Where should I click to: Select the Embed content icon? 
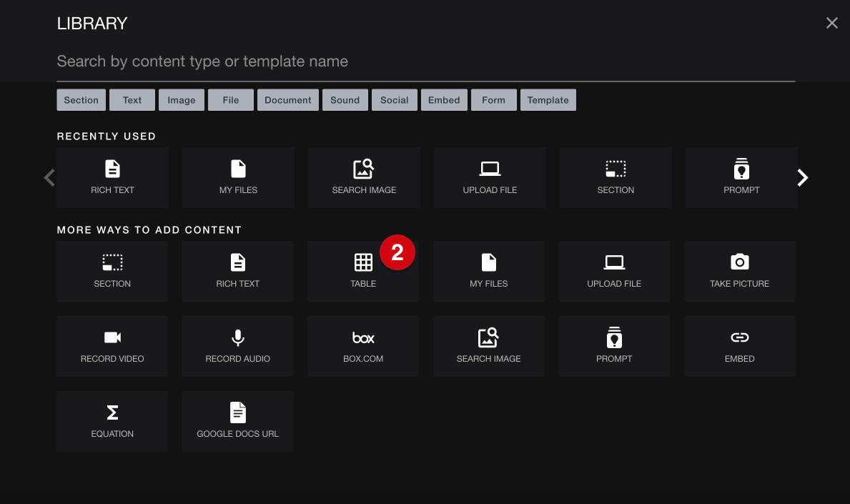click(x=739, y=346)
